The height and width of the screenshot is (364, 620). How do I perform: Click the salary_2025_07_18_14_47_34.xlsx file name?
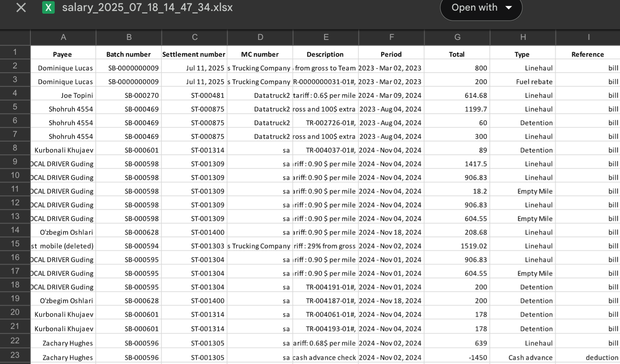pyautogui.click(x=147, y=8)
